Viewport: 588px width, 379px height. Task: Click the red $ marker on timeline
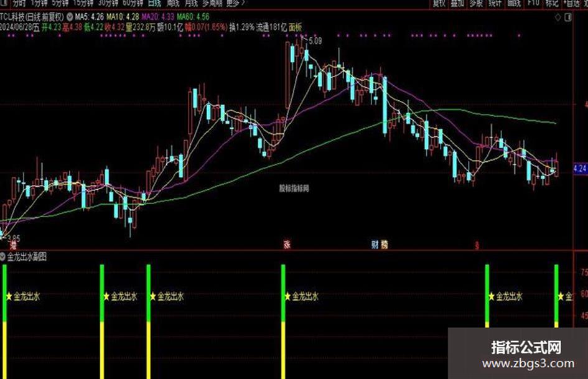tap(477, 246)
